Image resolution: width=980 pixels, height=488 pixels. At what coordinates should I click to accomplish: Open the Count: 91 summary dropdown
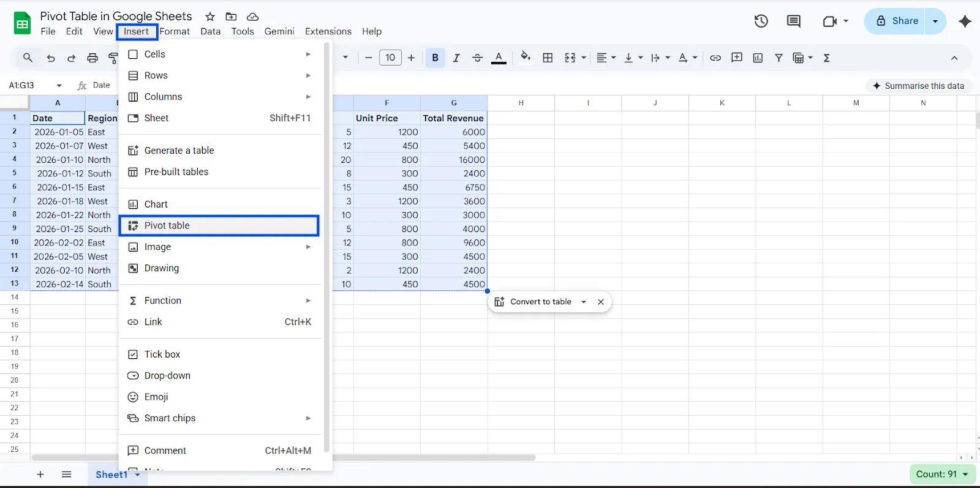tap(943, 474)
